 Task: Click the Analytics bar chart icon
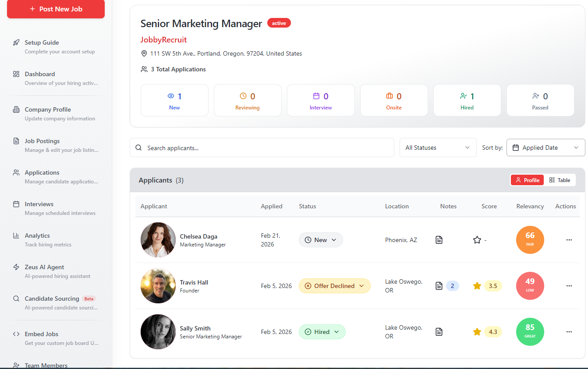point(16,235)
